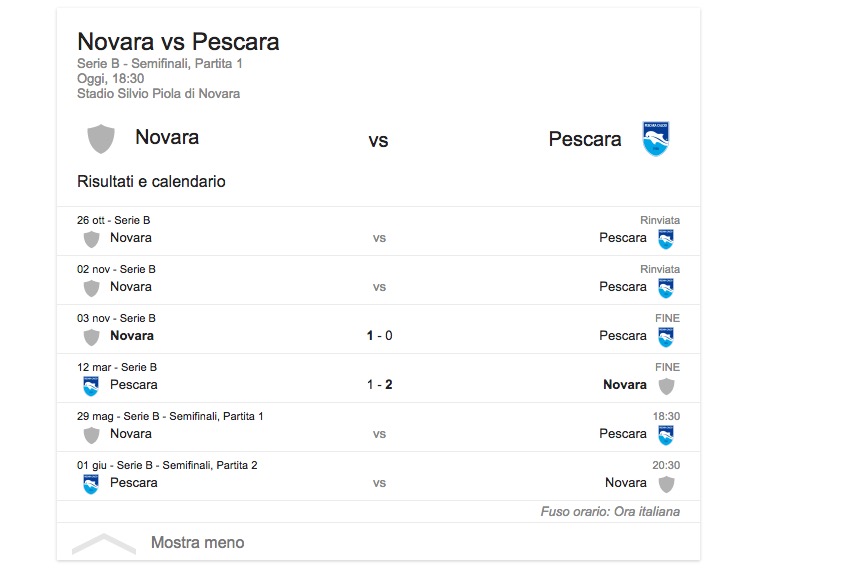
Task: Click Pescara crest in 03 nov match row
Action: 666,337
